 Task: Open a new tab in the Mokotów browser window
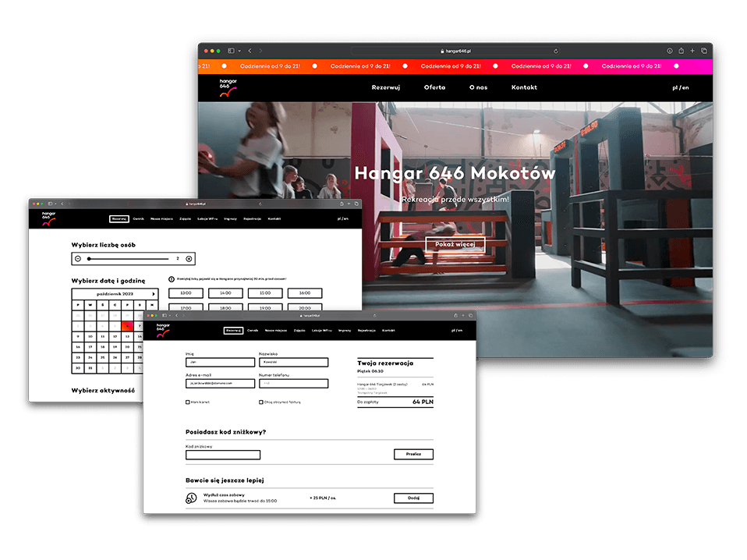(x=692, y=51)
